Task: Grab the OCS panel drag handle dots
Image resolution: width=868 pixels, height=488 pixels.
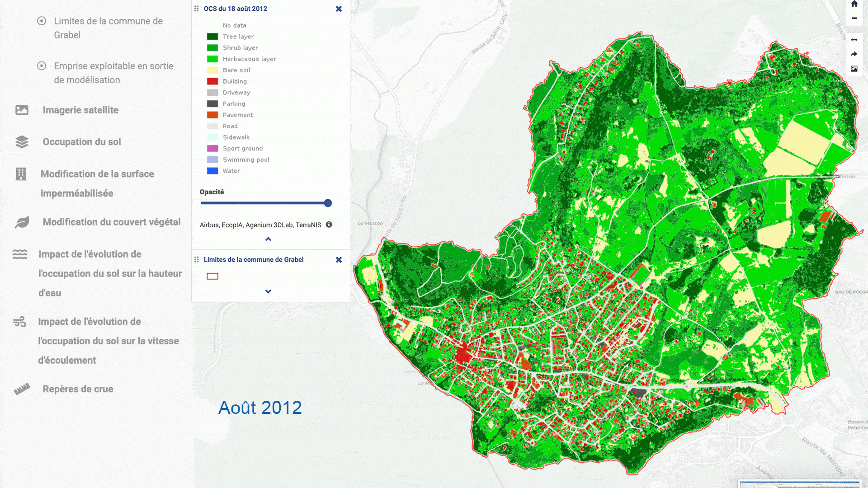Action: click(x=196, y=9)
